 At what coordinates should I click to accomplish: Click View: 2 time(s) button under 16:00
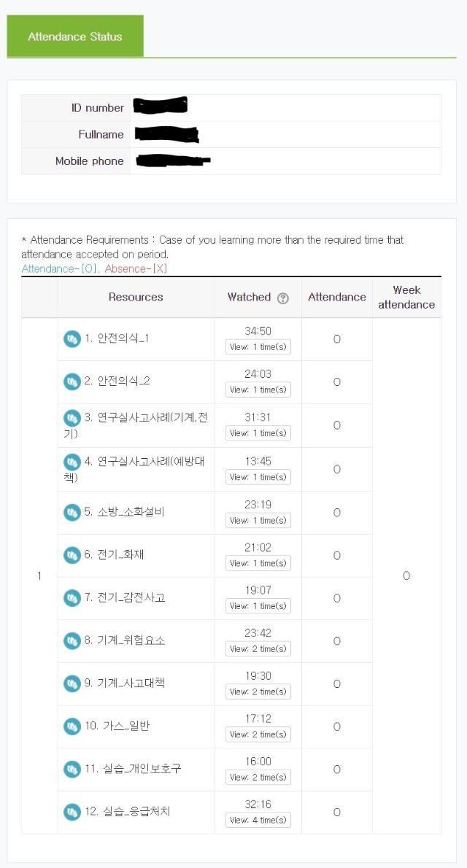(258, 778)
